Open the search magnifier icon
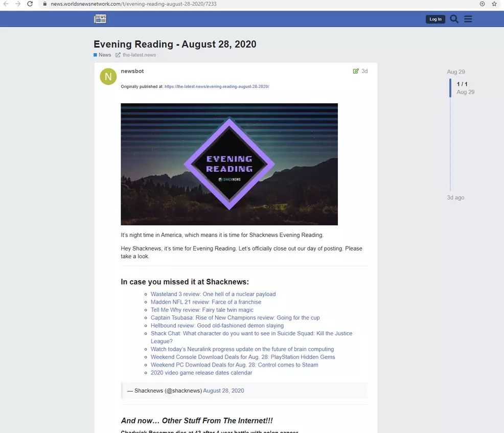The width and height of the screenshot is (504, 433). click(454, 19)
